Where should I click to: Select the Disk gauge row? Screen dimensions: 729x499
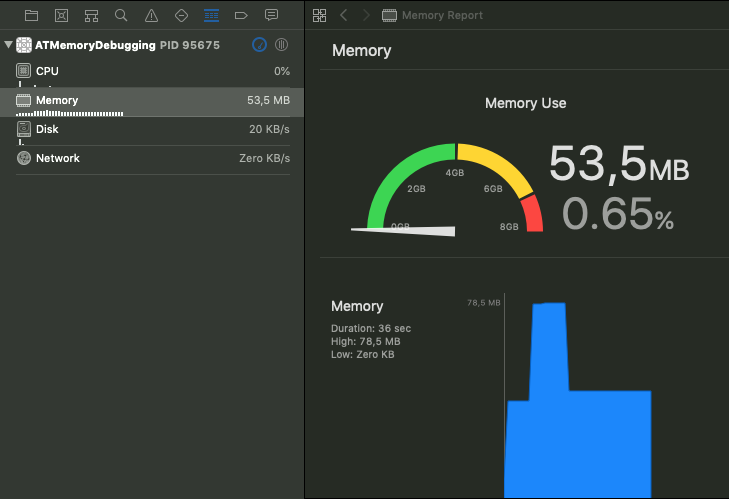tap(150, 130)
